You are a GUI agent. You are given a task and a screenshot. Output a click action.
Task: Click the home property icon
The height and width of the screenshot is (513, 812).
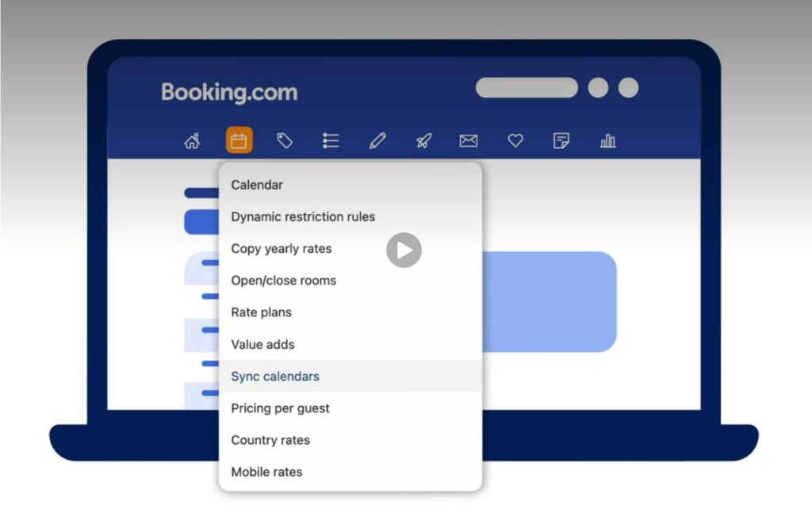coord(192,140)
